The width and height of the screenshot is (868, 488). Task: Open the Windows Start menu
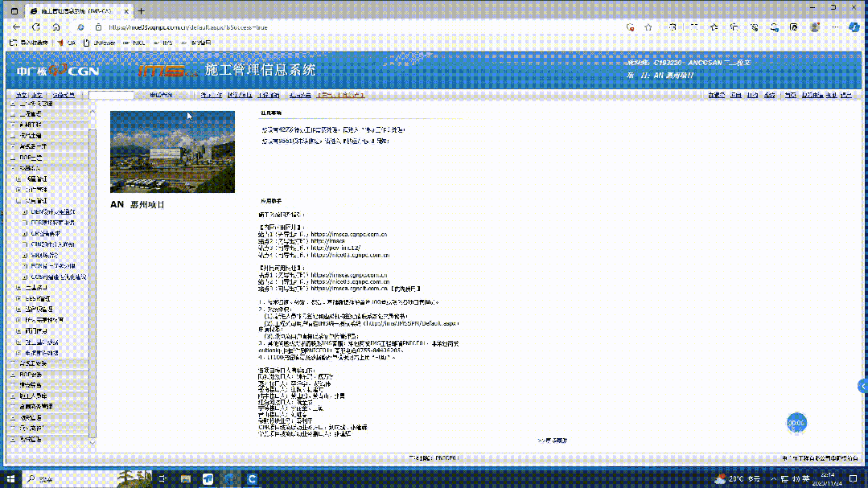click(11, 479)
